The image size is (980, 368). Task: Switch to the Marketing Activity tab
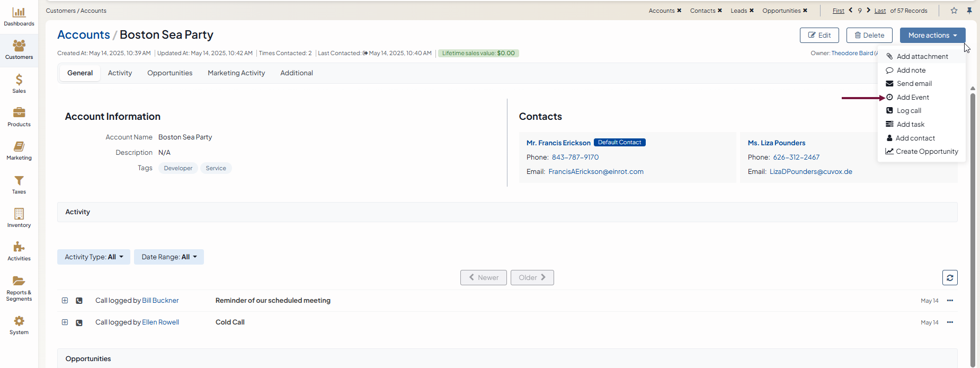point(236,73)
